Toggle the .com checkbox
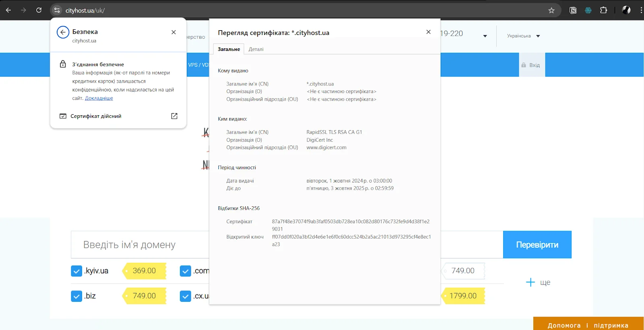This screenshot has height=330, width=644. pyautogui.click(x=185, y=271)
